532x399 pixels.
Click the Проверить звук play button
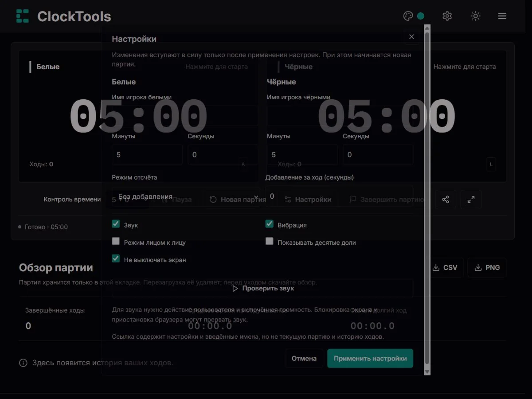(262, 288)
